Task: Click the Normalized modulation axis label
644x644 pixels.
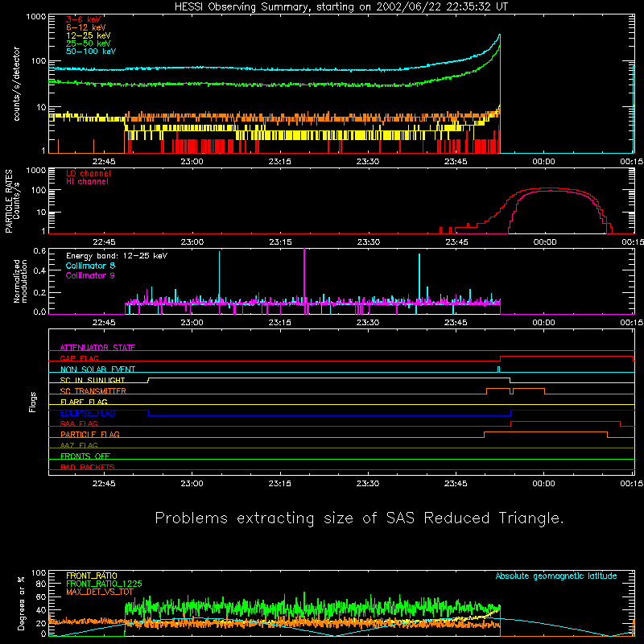Action: (20, 281)
